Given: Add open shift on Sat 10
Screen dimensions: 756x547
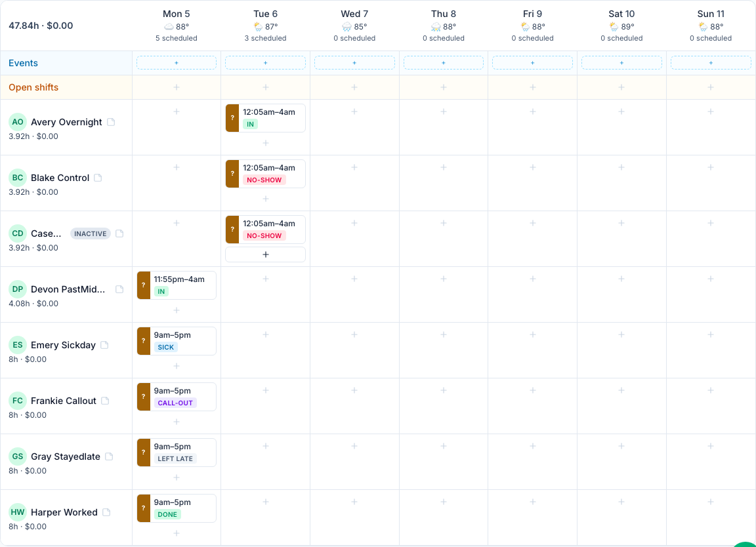Looking at the screenshot, I should click(x=621, y=87).
